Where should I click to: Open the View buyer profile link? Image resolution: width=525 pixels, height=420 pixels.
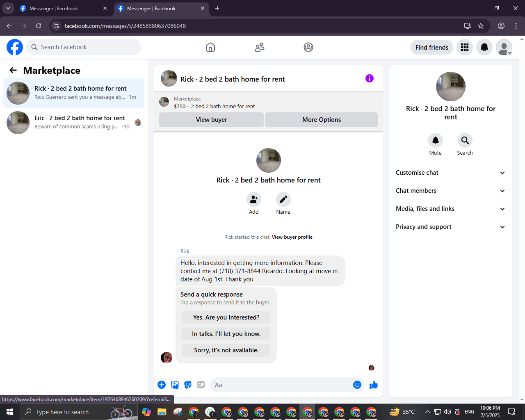tap(292, 237)
